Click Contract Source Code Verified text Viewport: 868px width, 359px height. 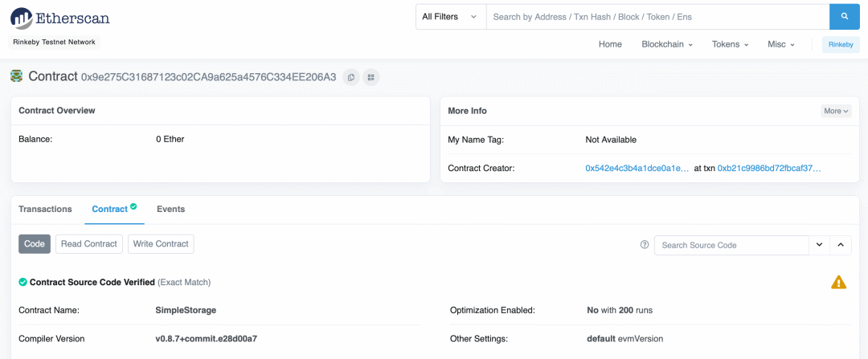point(92,282)
